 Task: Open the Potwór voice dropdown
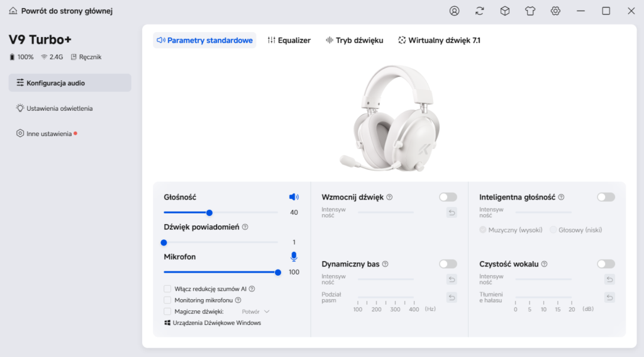pyautogui.click(x=255, y=312)
